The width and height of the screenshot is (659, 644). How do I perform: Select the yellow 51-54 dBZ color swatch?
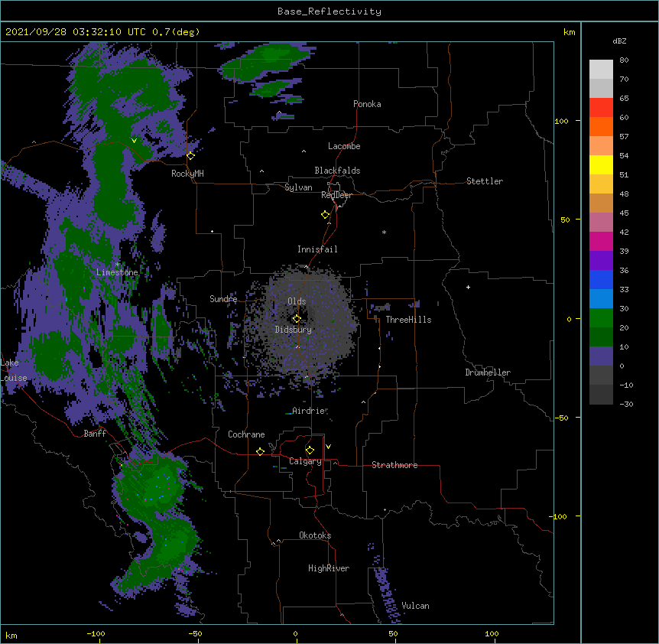(x=601, y=164)
